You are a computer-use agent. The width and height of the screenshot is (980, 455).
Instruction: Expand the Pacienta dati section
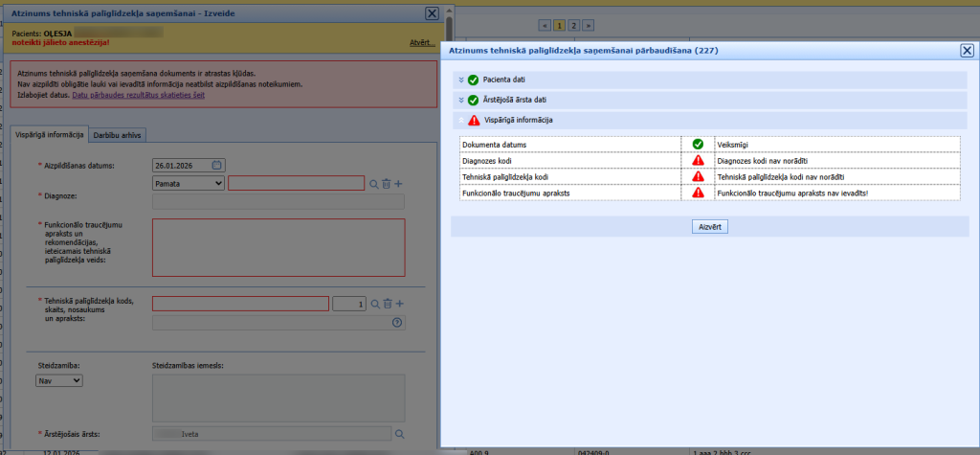[x=461, y=80]
